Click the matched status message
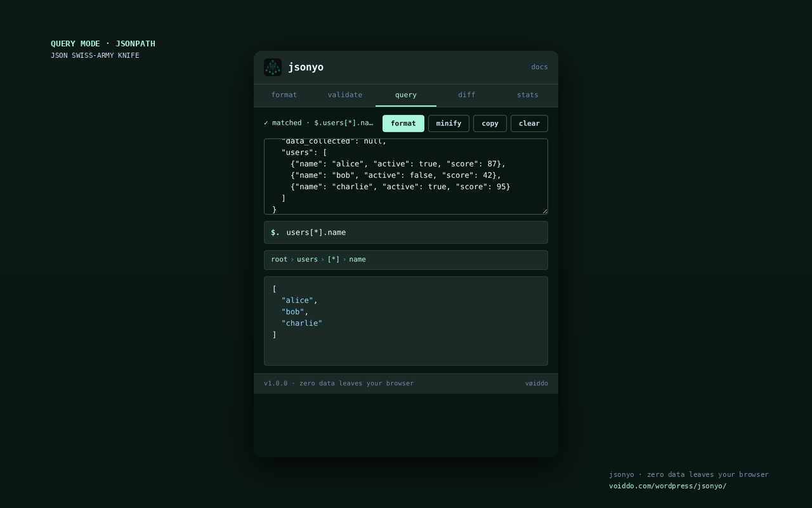 pyautogui.click(x=318, y=123)
